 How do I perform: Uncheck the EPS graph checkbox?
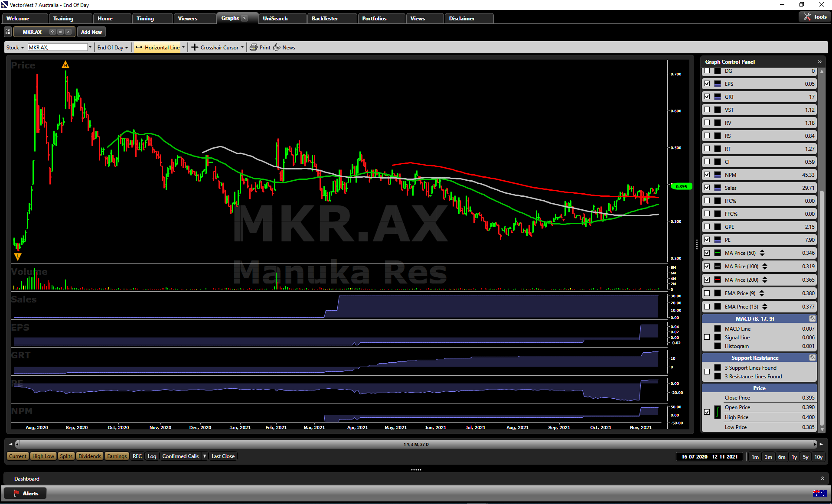click(707, 84)
